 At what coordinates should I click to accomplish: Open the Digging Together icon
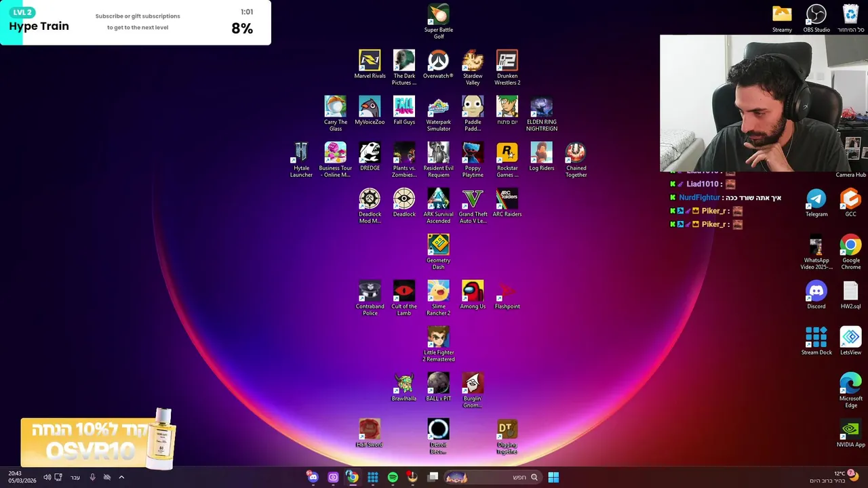[507, 436]
